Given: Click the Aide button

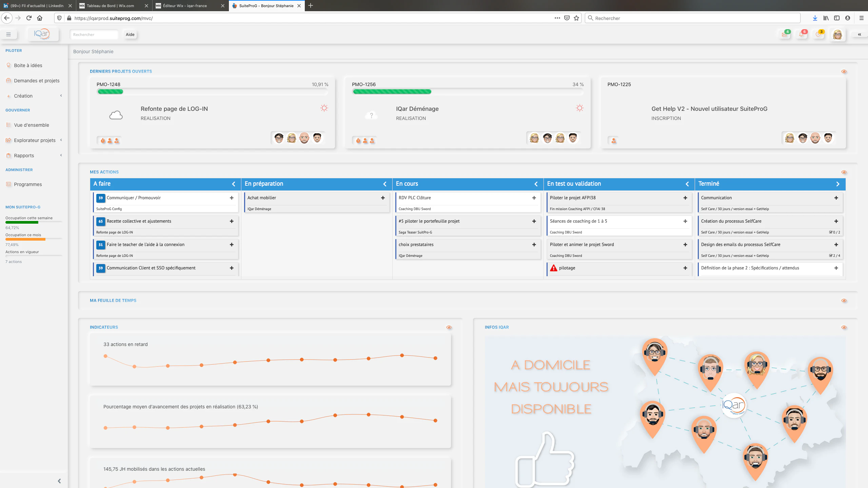Looking at the screenshot, I should click(x=130, y=35).
